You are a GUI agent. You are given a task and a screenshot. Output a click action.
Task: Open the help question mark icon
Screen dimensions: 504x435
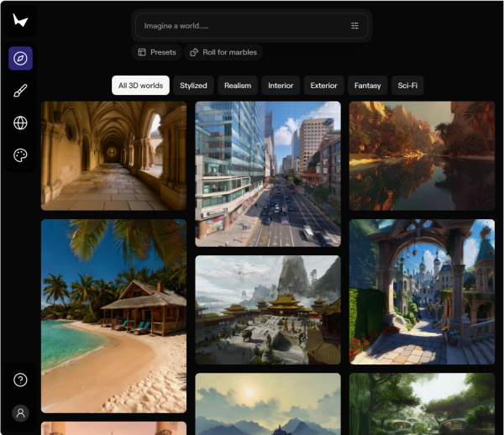tap(21, 380)
